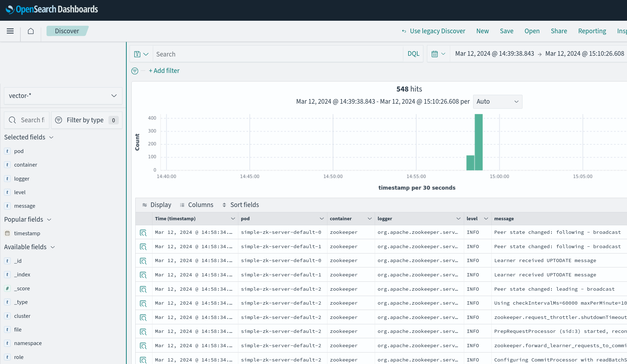Image resolution: width=627 pixels, height=364 pixels.
Task: Click the OpenSearch Dashboards logo
Action: [52, 10]
